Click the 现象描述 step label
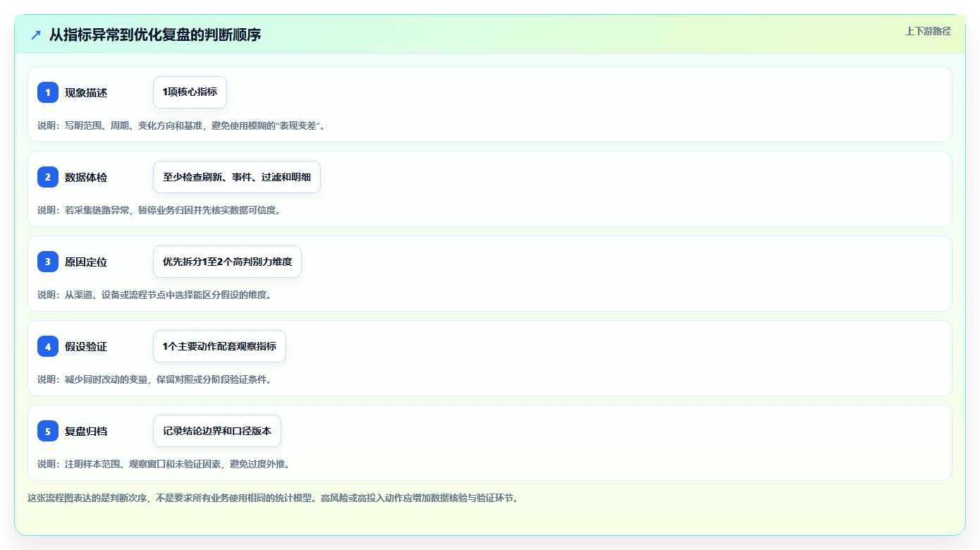The width and height of the screenshot is (980, 550). click(x=86, y=92)
